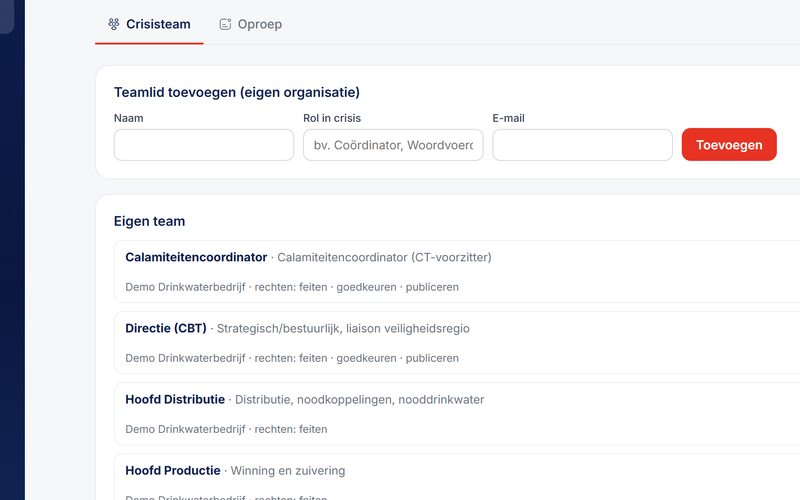Viewport: 800px width, 500px height.
Task: Click the Naam field label
Action: tap(129, 118)
